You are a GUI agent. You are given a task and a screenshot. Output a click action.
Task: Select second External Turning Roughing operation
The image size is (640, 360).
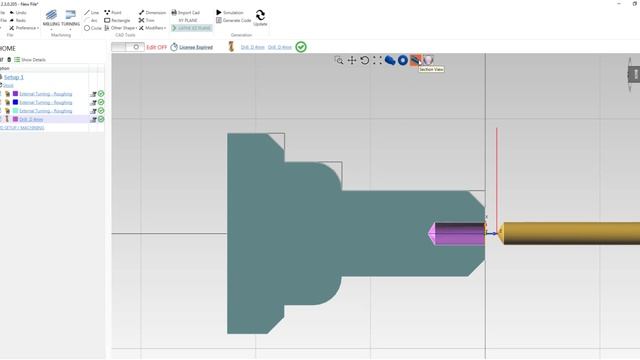coord(46,102)
